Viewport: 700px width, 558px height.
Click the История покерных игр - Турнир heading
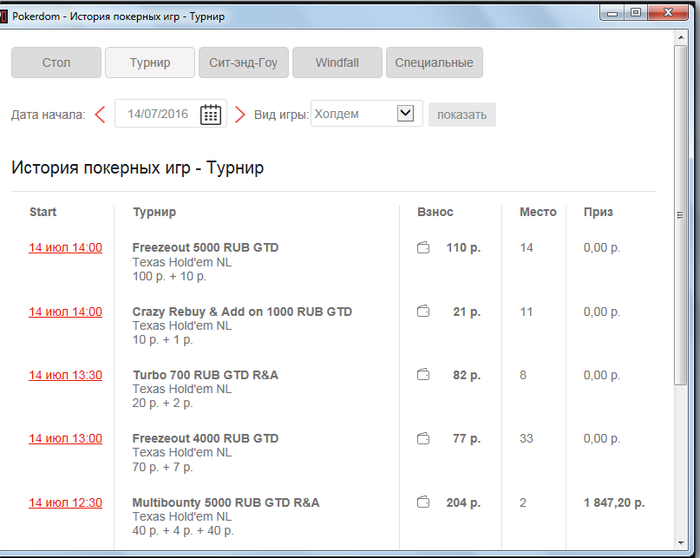coord(138,168)
